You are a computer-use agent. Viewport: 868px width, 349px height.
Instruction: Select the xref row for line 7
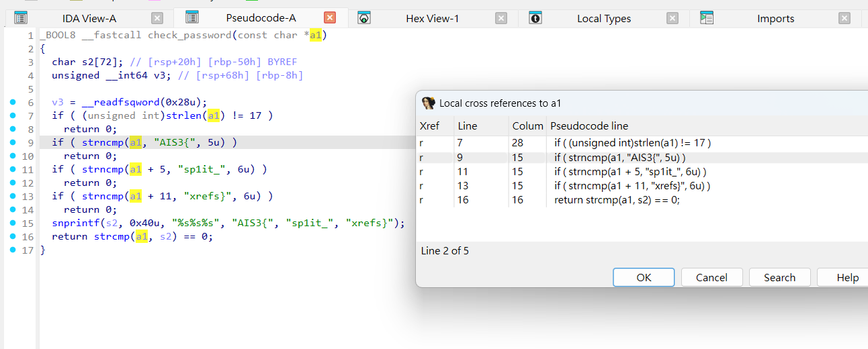[642, 142]
